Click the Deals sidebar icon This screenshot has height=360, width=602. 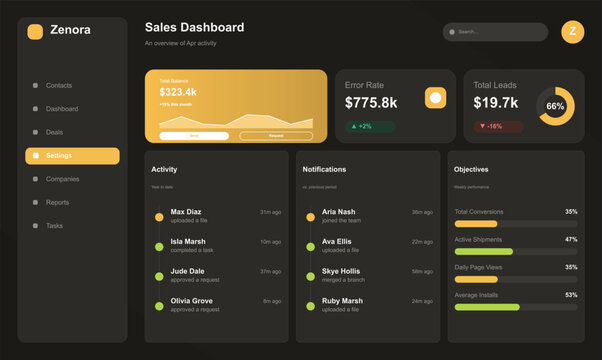coord(35,132)
